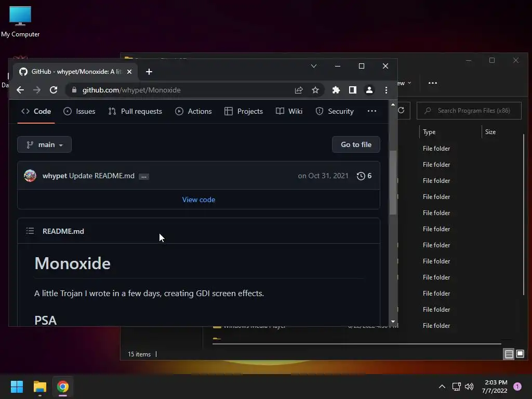Click the Go to file button
The image size is (532, 399).
356,144
